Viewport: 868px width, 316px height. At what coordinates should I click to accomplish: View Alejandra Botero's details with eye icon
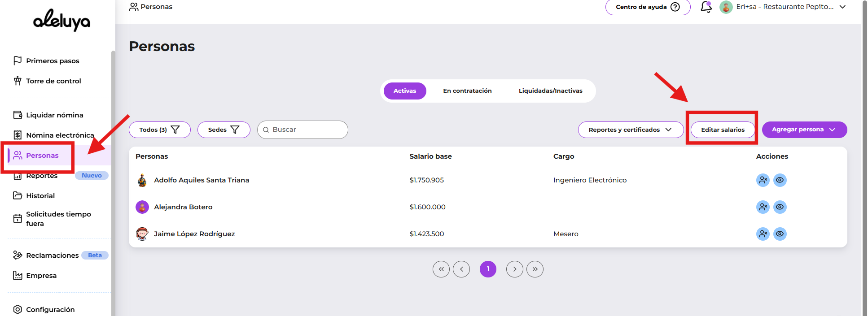coord(780,207)
